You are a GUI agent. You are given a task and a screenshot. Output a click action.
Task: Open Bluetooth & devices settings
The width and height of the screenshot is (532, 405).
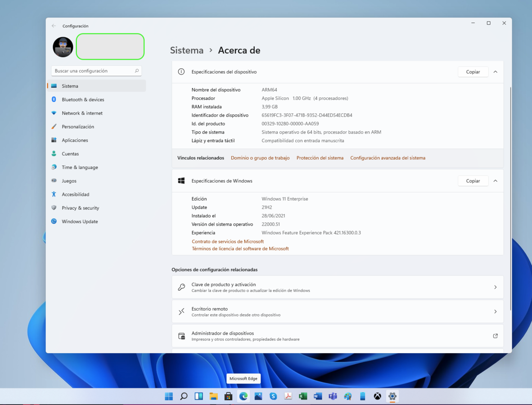pos(96,99)
